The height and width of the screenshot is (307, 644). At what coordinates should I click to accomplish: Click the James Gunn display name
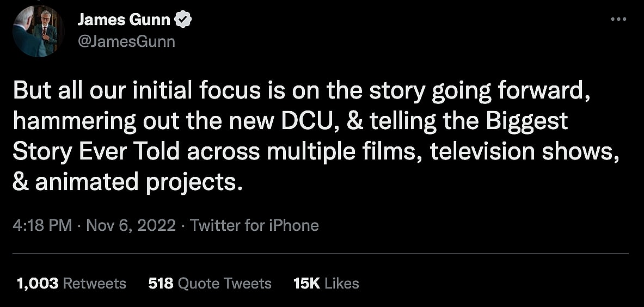(x=124, y=21)
